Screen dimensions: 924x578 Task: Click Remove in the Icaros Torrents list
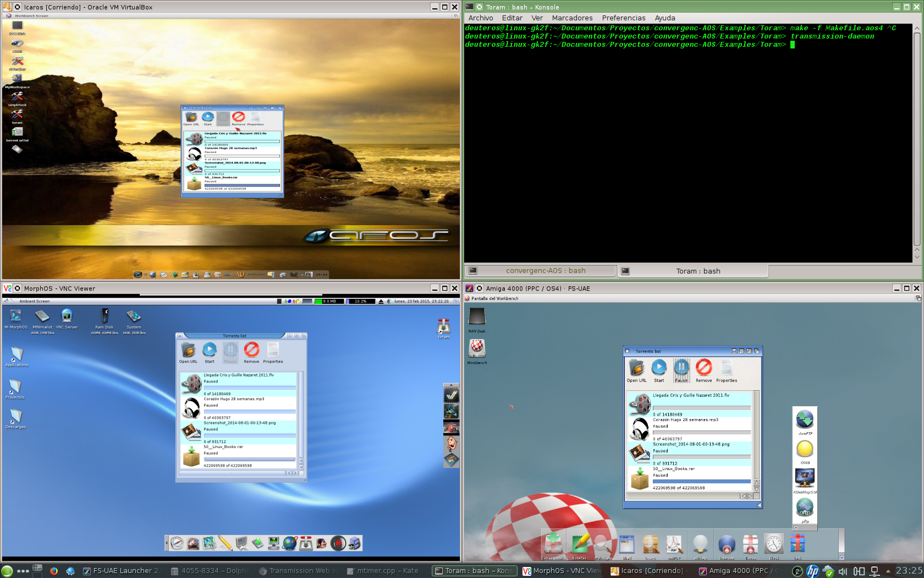click(238, 119)
